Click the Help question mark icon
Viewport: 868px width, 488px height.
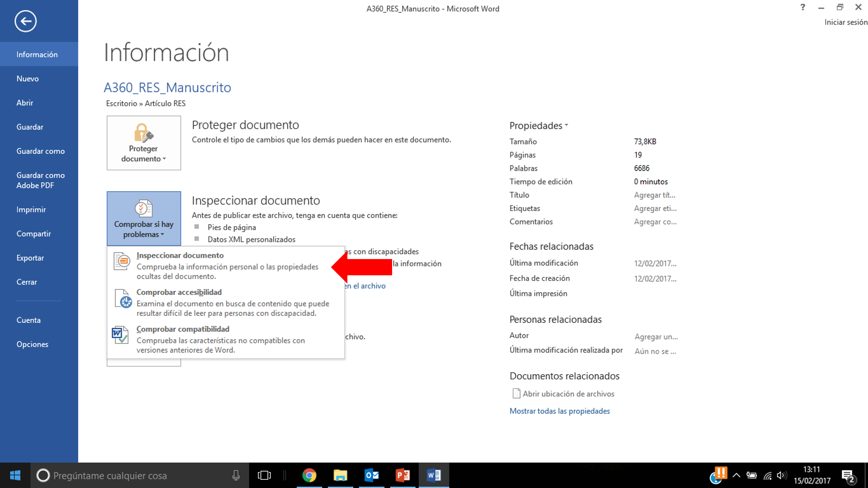pos(803,7)
